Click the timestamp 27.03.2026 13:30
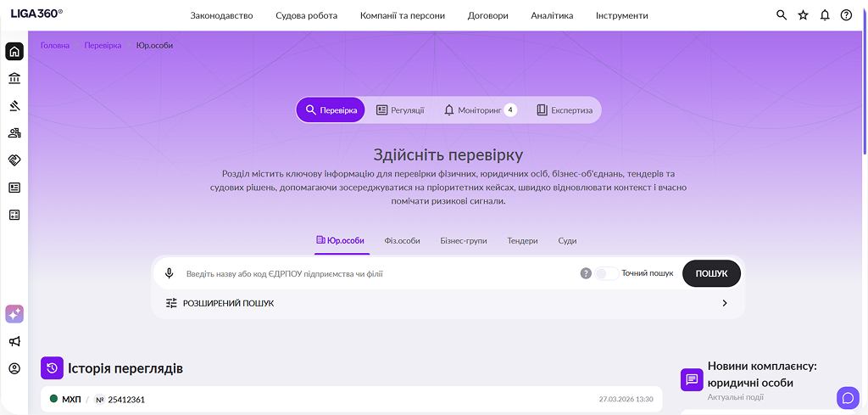 click(626, 399)
